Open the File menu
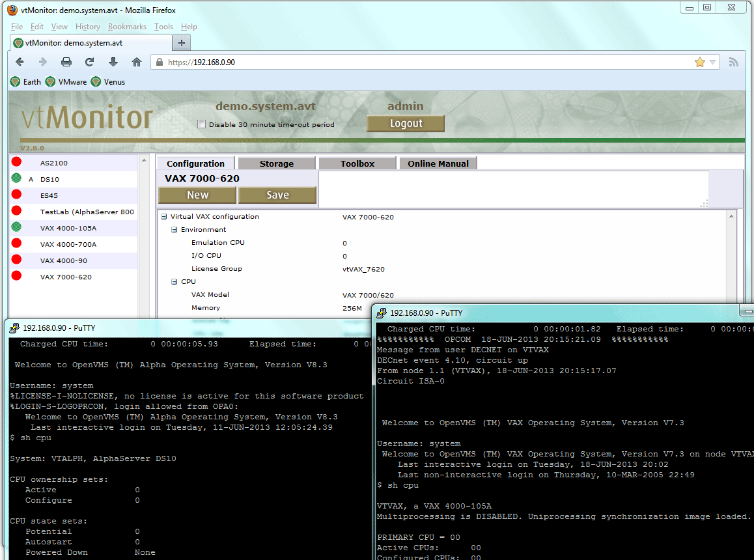 [17, 27]
